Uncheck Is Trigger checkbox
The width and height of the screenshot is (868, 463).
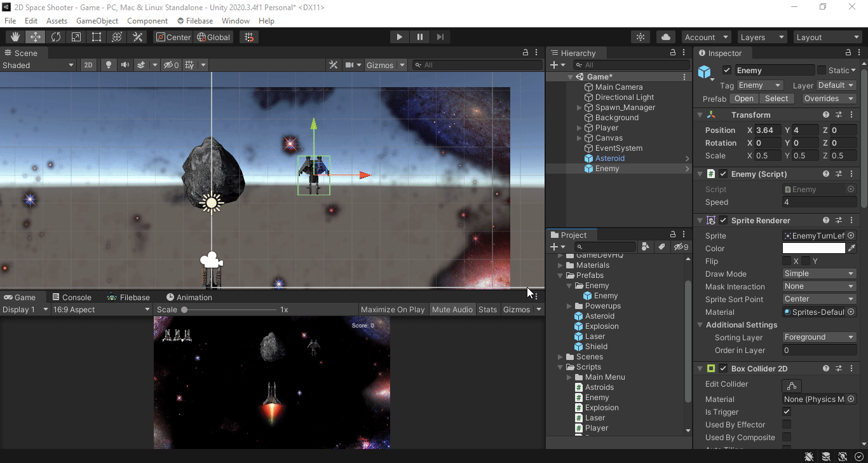pos(787,412)
